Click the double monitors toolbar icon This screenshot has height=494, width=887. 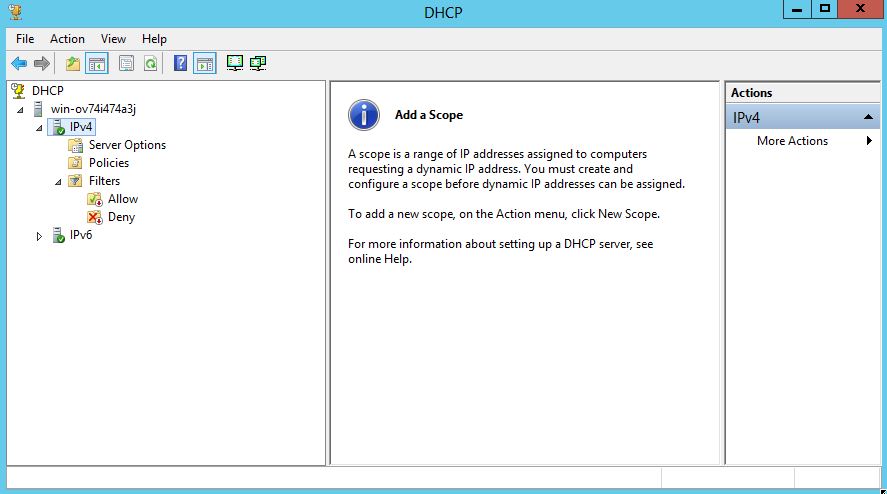coord(258,64)
